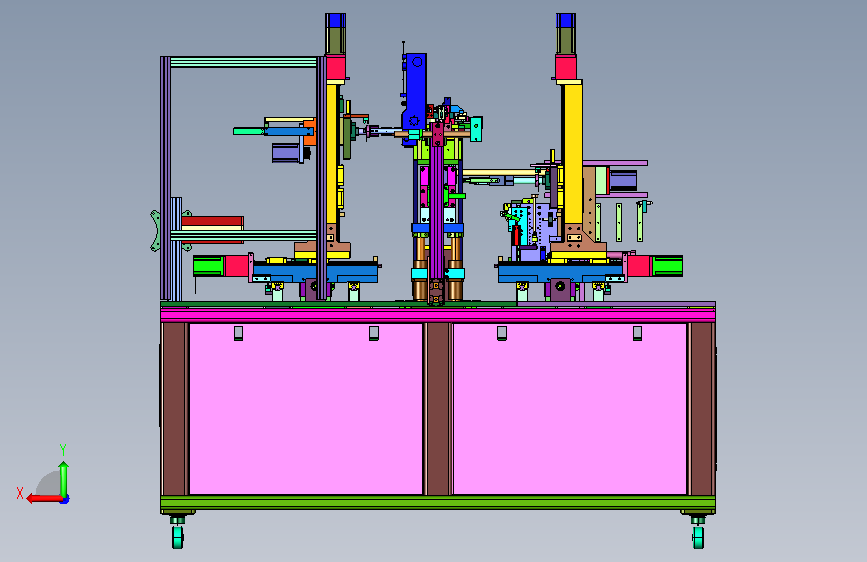This screenshot has height=562, width=867.
Task: Select the right blue slide base plate
Action: coord(561,272)
